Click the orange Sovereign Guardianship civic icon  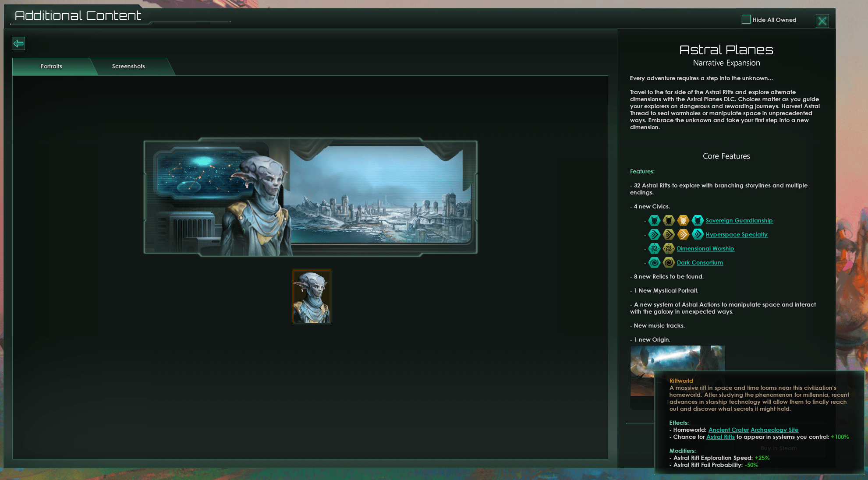(683, 220)
